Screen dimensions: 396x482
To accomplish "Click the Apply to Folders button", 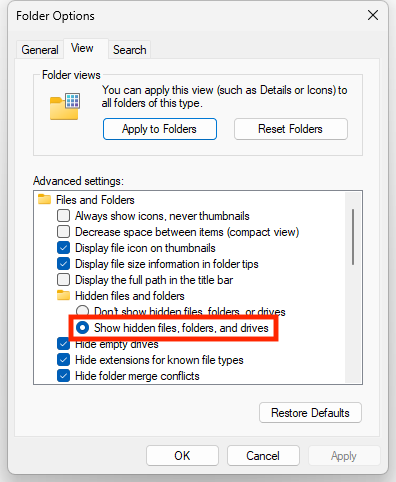I will pos(160,129).
